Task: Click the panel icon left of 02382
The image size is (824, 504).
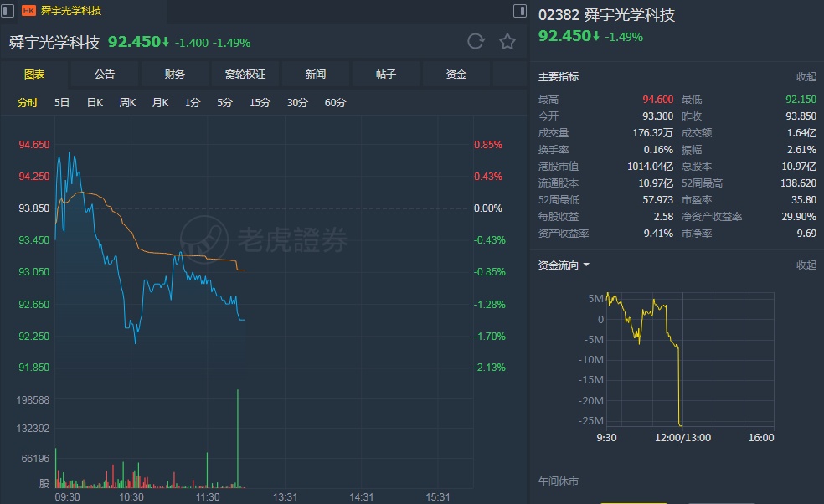Action: 521,11
